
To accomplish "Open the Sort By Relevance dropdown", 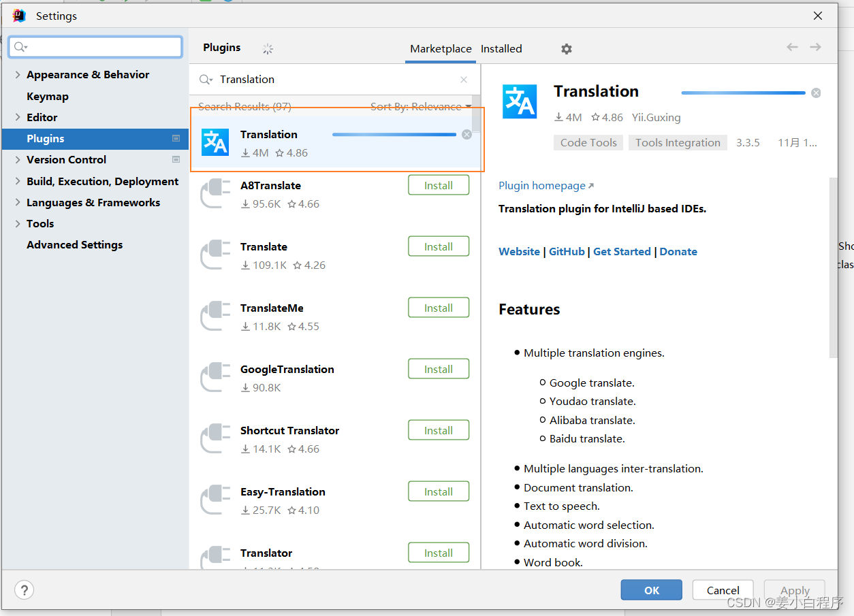I will click(420, 107).
